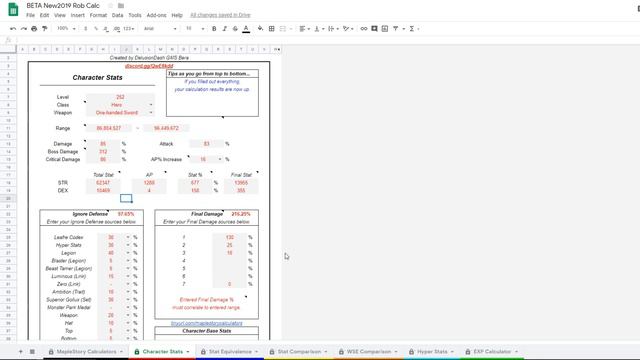
Task: Toggle italic formatting
Action: pos(224,29)
